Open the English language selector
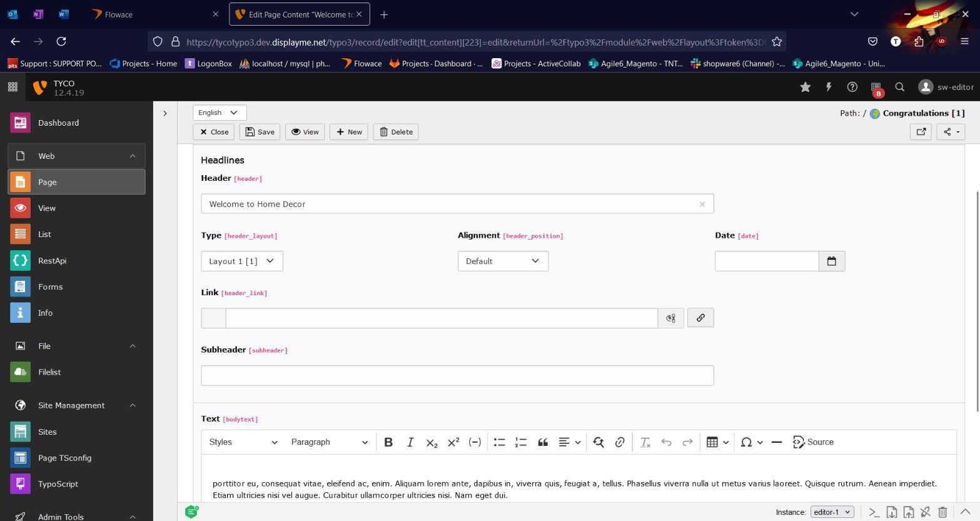 [218, 113]
